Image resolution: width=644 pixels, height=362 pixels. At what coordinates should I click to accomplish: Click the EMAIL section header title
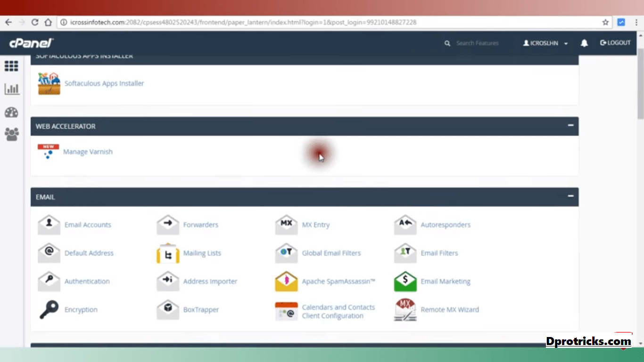click(45, 197)
